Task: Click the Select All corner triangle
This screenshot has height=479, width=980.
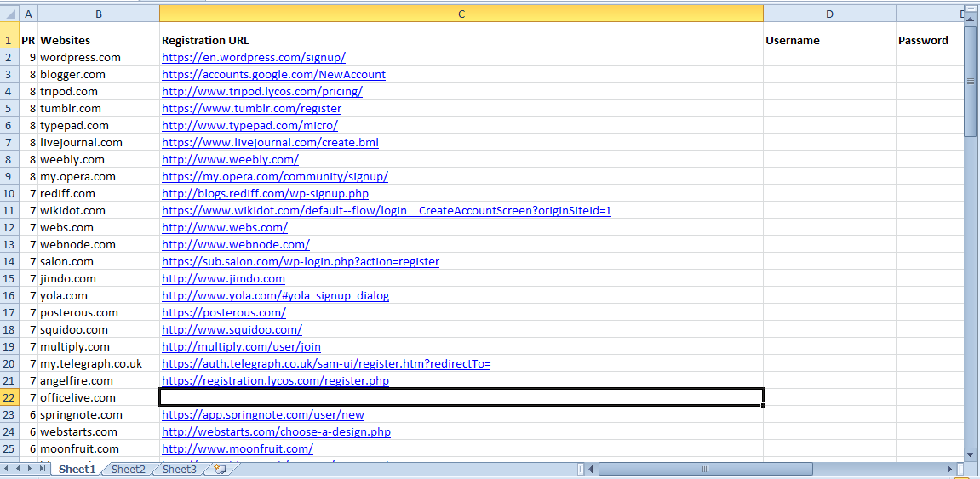Action: pyautogui.click(x=9, y=13)
